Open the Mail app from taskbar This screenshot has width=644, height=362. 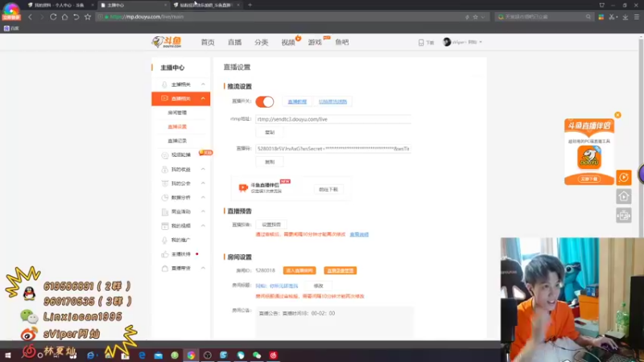tap(158, 356)
